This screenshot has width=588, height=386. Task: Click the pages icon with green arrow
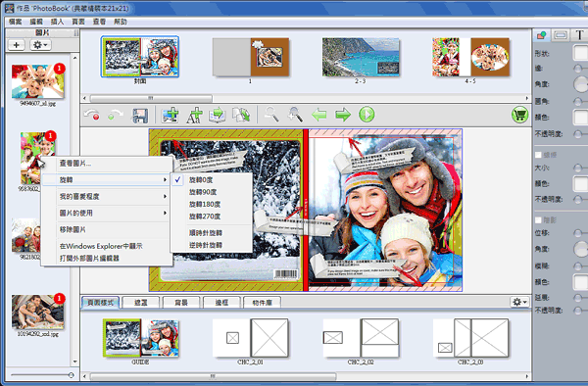241,115
